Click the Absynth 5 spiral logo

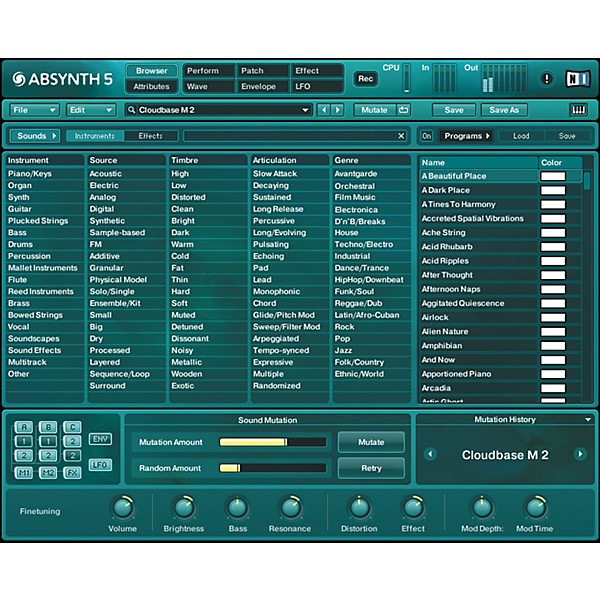click(x=18, y=79)
